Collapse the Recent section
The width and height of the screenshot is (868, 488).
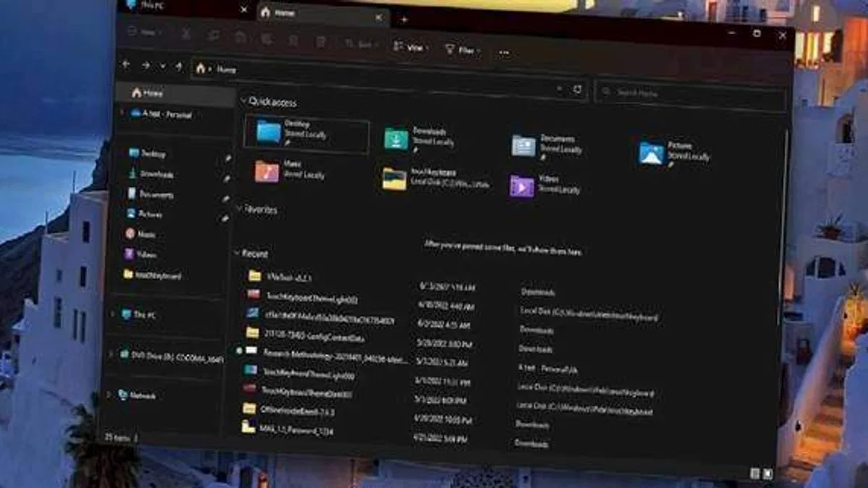pyautogui.click(x=237, y=254)
